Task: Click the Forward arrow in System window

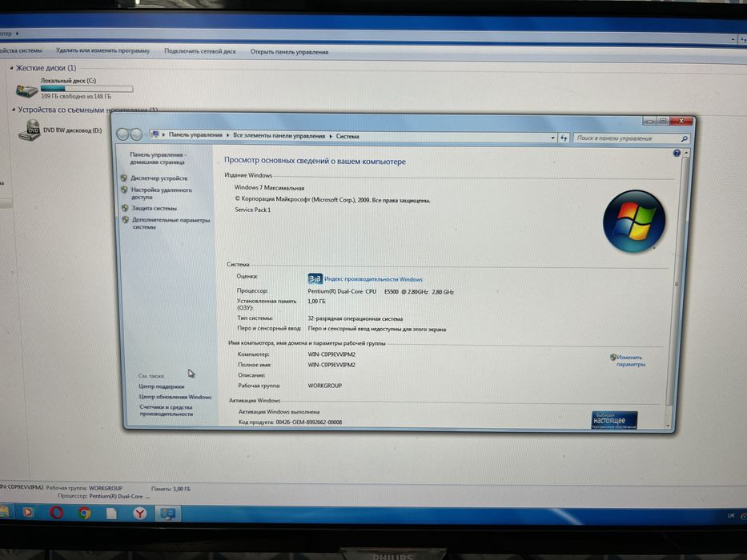Action: point(136,134)
